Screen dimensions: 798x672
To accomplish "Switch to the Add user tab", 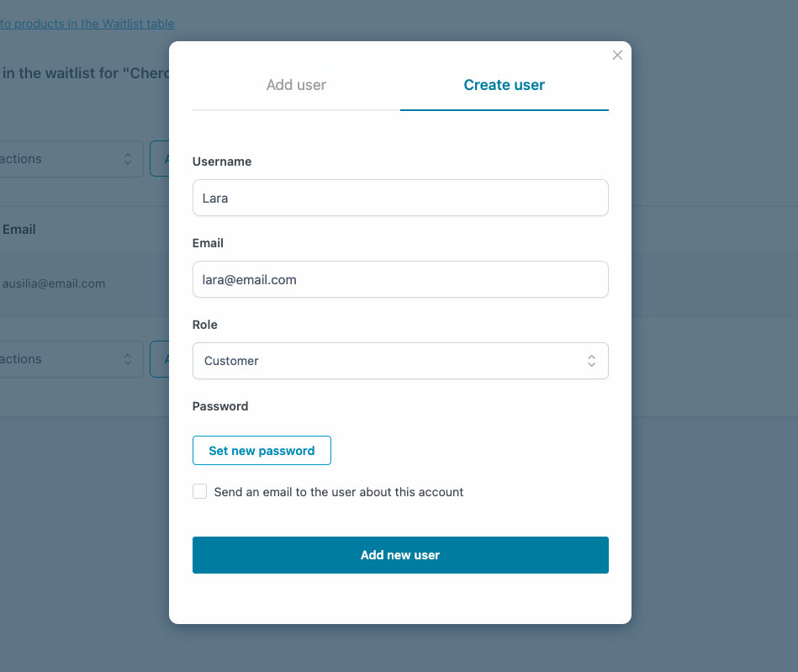I will tap(296, 85).
